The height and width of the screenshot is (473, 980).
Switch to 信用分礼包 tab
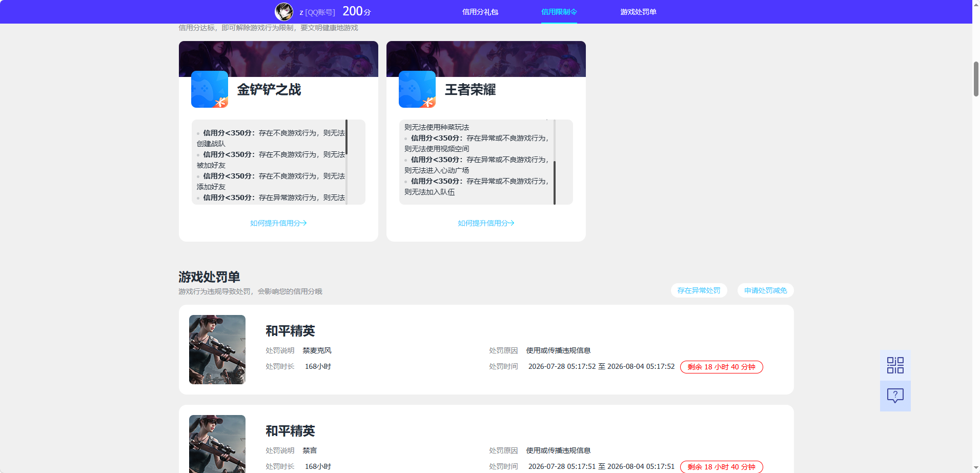point(480,12)
